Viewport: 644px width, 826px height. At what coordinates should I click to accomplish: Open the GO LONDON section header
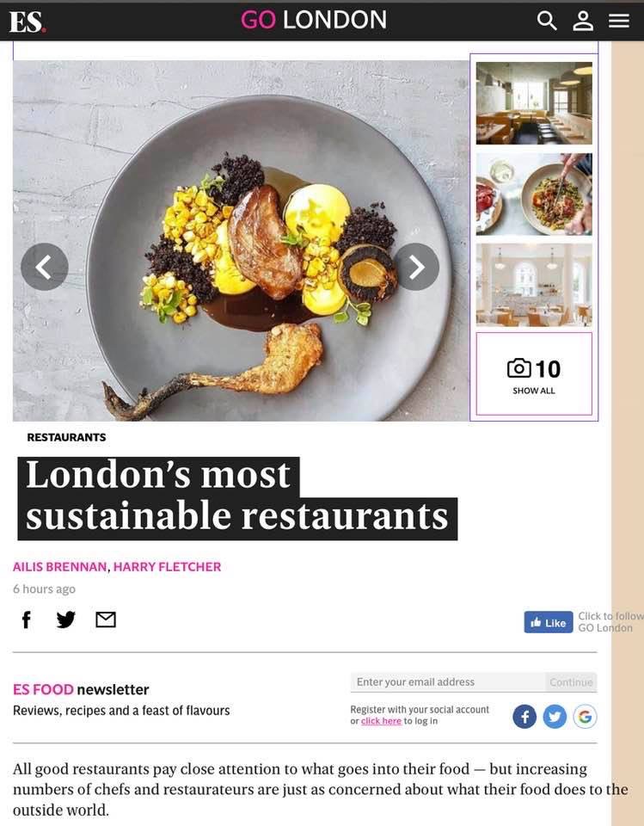click(x=314, y=20)
